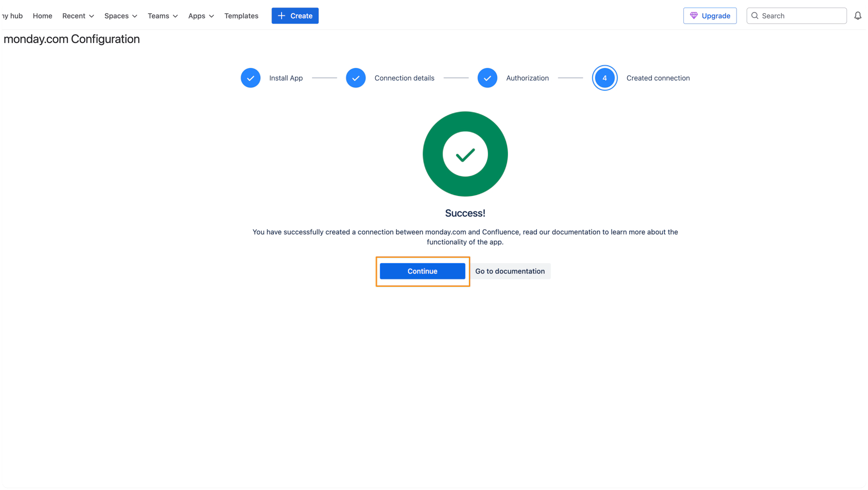Click the 'monday.com Configuration' page title

point(72,39)
